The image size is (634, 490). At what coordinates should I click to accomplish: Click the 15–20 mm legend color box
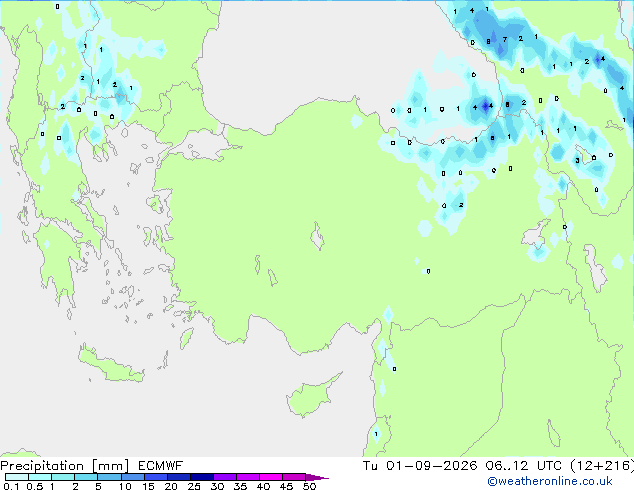pos(155,477)
